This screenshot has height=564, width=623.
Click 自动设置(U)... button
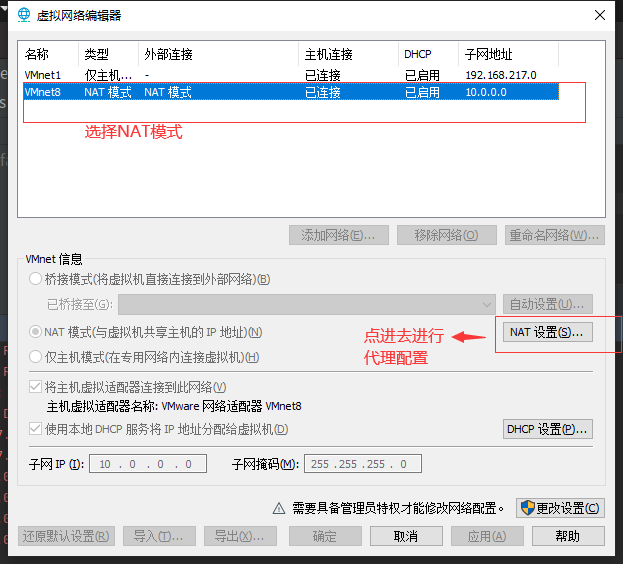point(548,305)
